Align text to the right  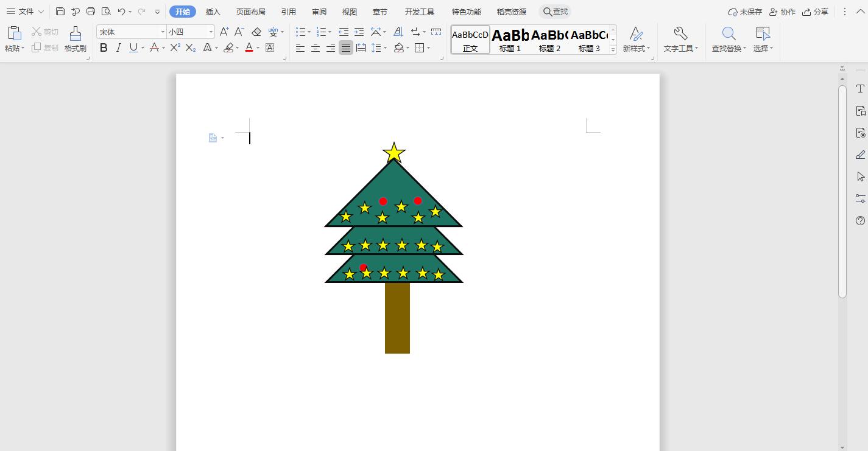coord(331,47)
